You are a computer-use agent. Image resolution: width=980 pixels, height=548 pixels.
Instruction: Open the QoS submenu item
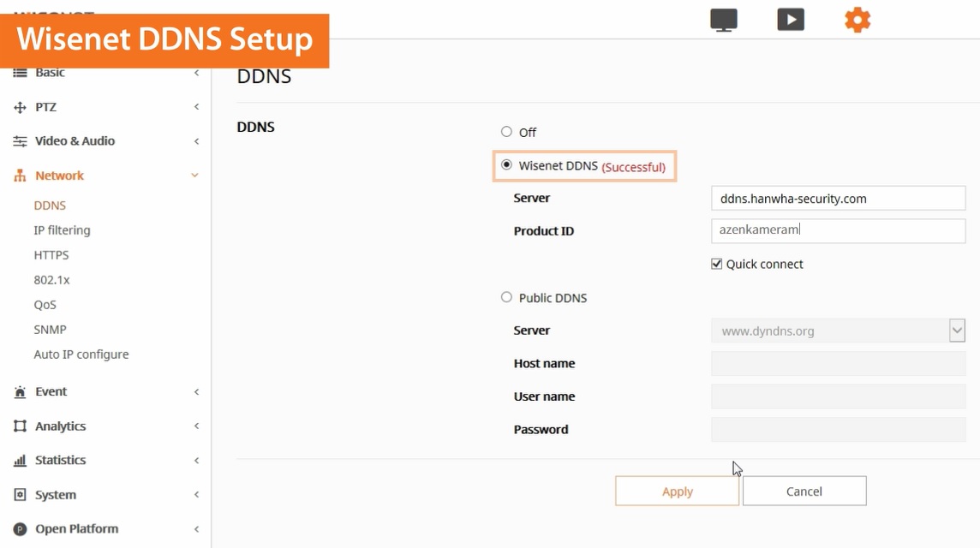tap(45, 305)
